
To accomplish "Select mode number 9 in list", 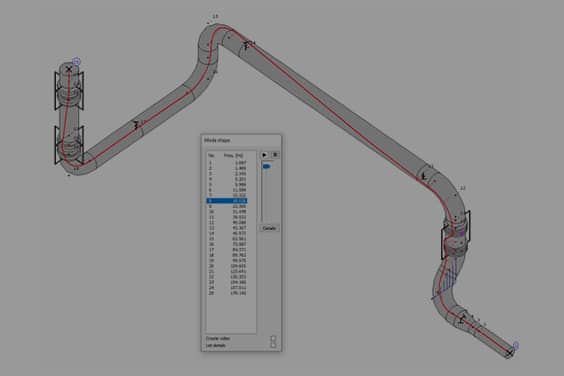I will (x=227, y=206).
